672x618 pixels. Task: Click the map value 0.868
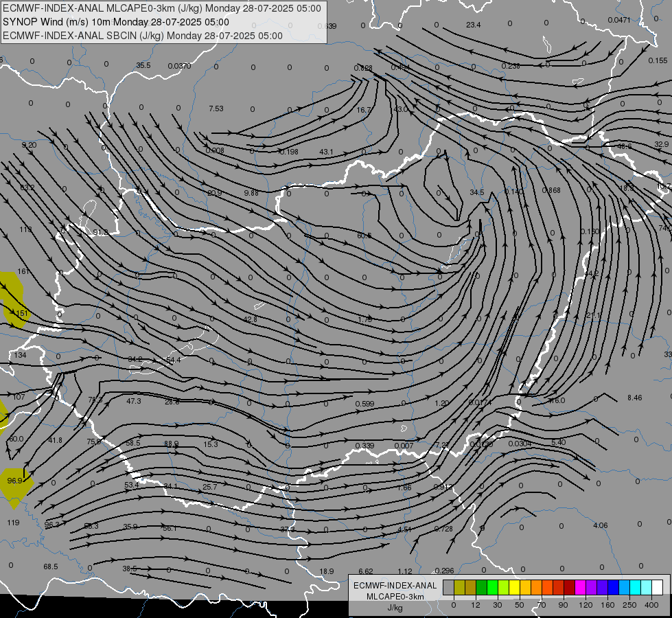point(551,190)
